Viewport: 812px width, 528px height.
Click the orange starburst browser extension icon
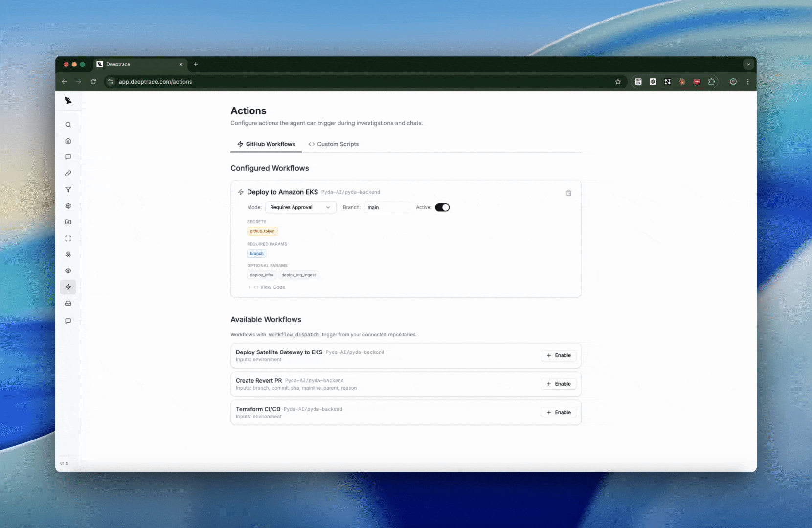coord(682,82)
